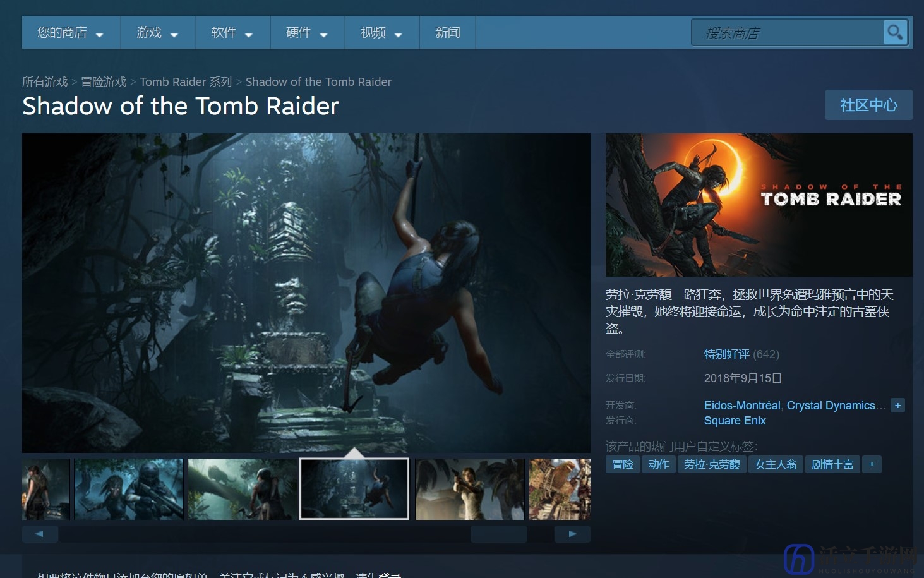This screenshot has width=924, height=578.
Task: Open the 软件 dropdown menu
Action: point(232,33)
